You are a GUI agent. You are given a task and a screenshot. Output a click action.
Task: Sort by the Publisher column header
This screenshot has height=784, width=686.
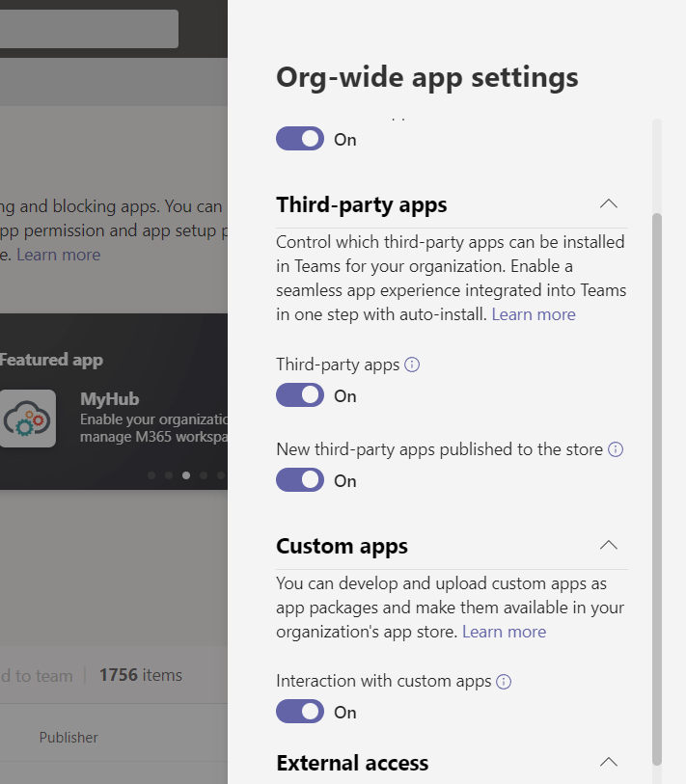(x=69, y=738)
